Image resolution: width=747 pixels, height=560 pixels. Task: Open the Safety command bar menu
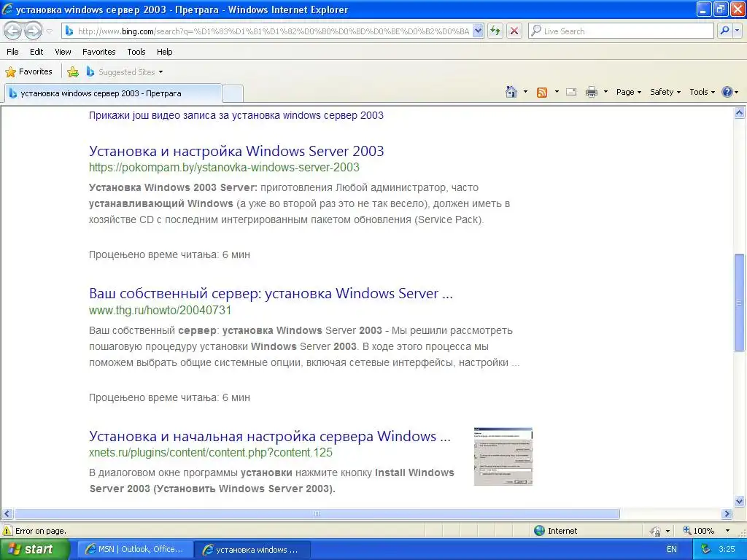(x=665, y=92)
